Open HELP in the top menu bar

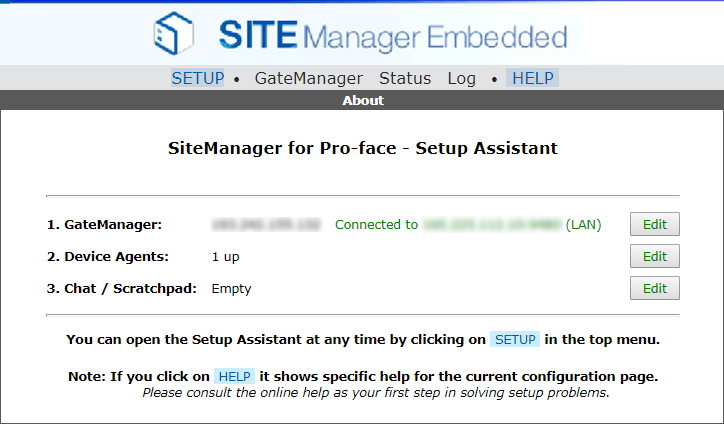pos(532,78)
